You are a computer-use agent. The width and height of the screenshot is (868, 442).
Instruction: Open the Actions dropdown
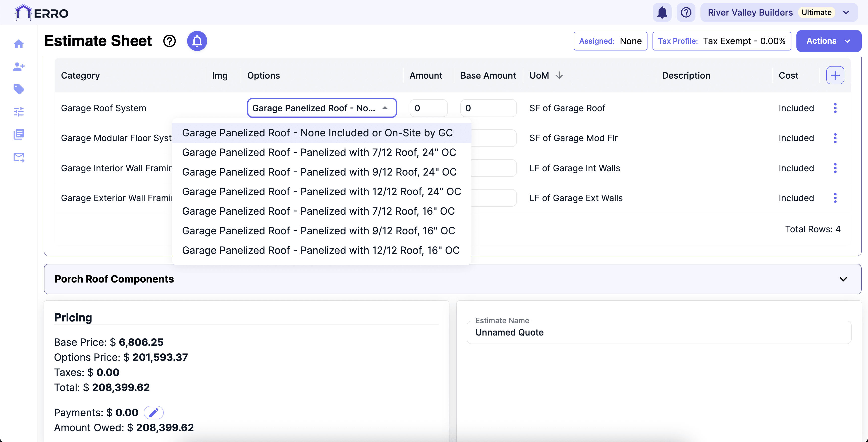[829, 41]
